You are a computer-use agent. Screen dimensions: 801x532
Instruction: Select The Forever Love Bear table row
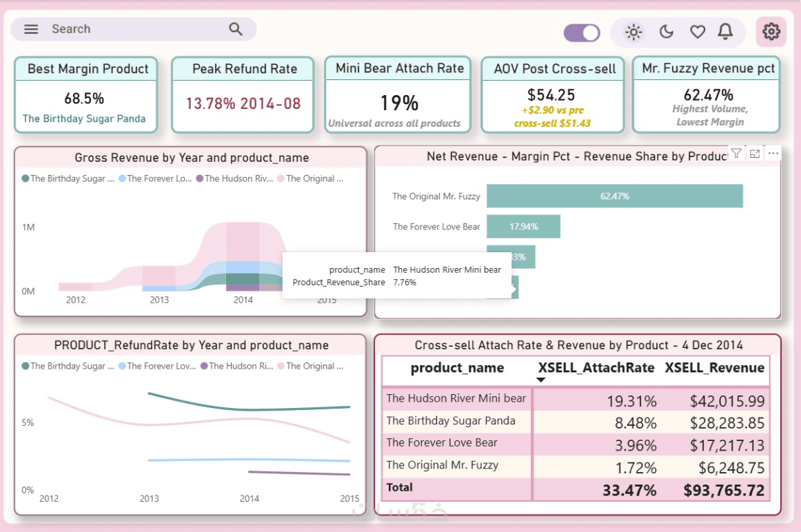pos(576,444)
